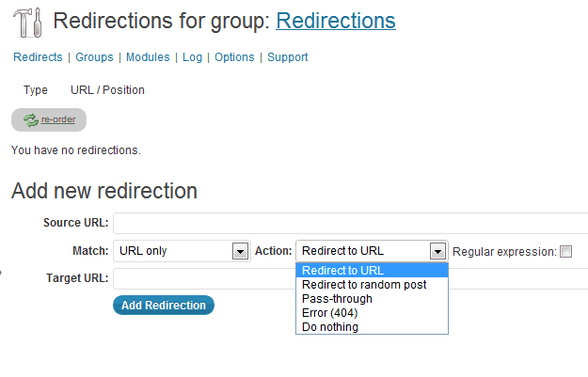The width and height of the screenshot is (588, 377).
Task: View the Log page
Action: (x=192, y=57)
